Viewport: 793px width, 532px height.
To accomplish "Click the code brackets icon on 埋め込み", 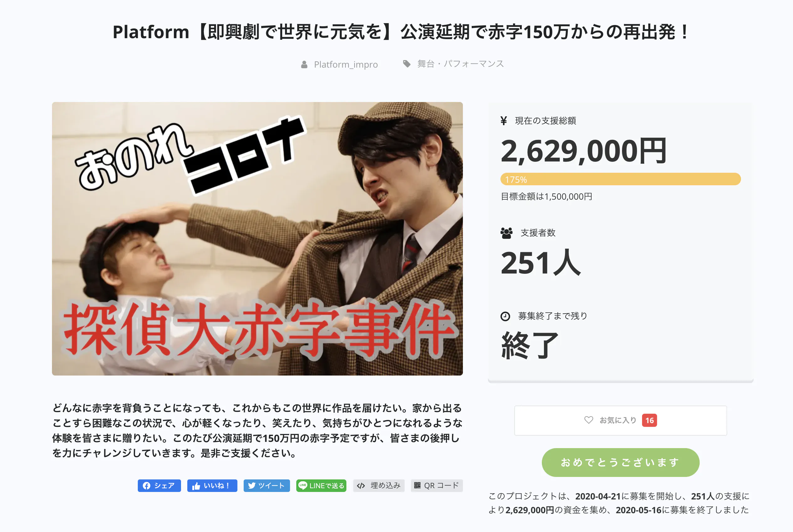I will (x=361, y=485).
